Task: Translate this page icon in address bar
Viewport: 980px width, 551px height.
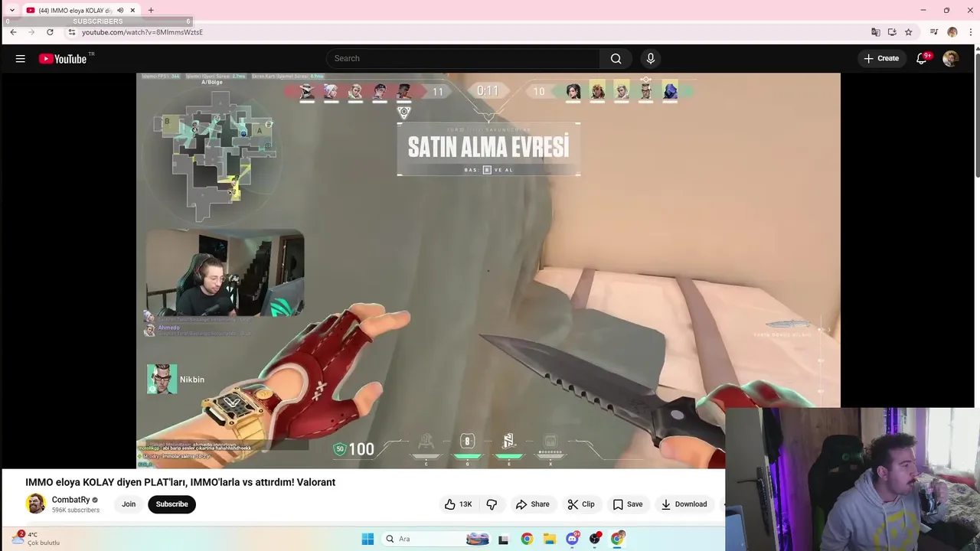Action: (875, 32)
